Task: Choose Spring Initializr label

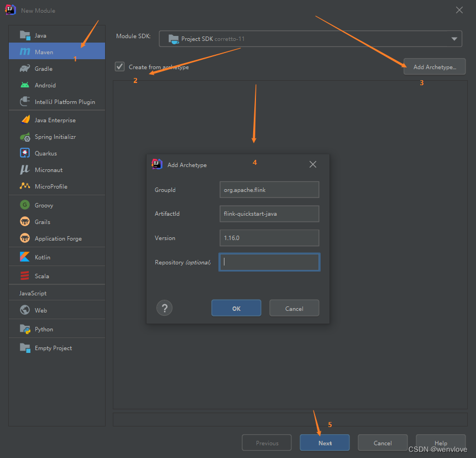Action: 55,137
